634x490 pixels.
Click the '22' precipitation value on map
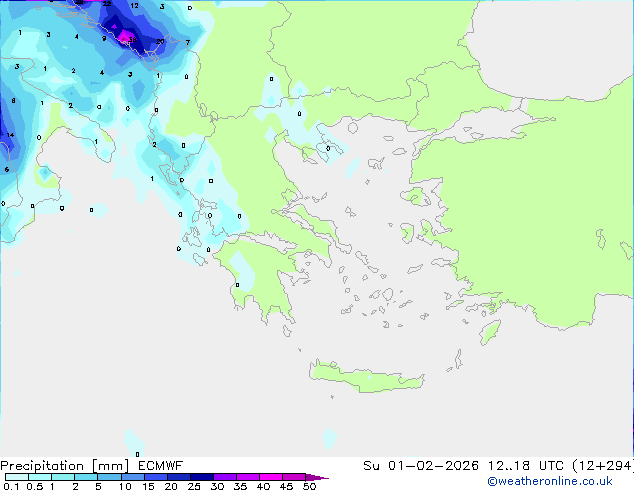pyautogui.click(x=107, y=4)
